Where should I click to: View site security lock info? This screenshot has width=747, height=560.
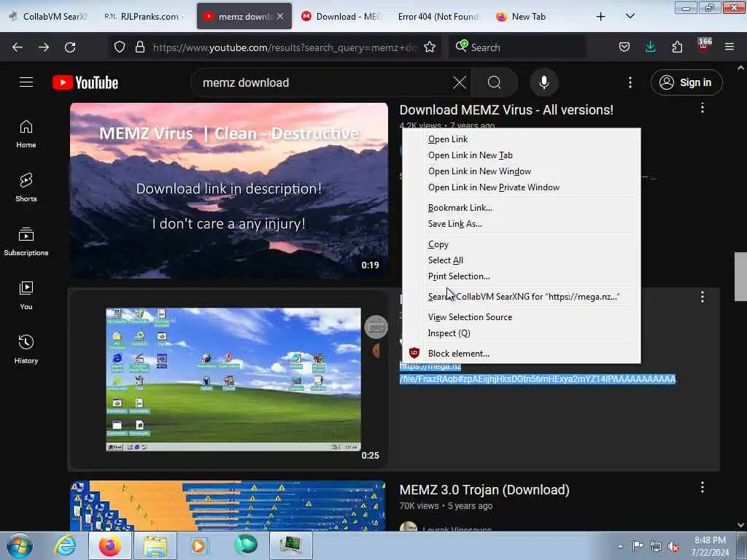[x=139, y=47]
